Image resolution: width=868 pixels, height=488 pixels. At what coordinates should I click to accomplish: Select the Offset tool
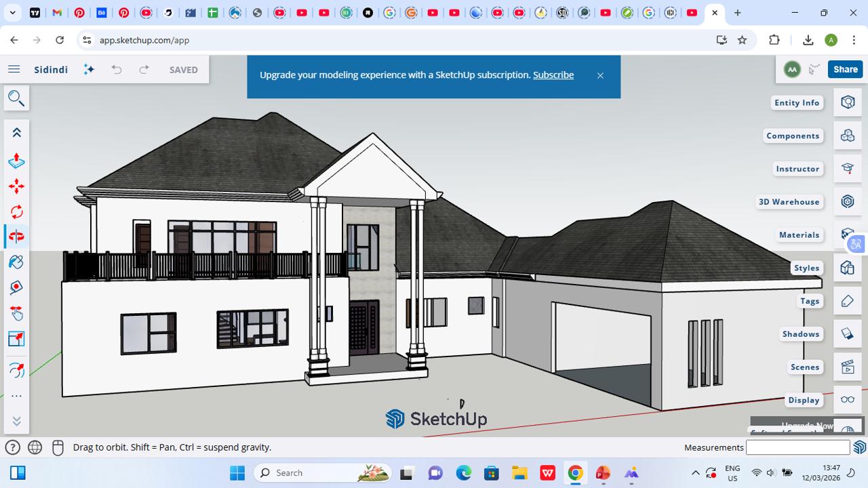click(x=16, y=371)
